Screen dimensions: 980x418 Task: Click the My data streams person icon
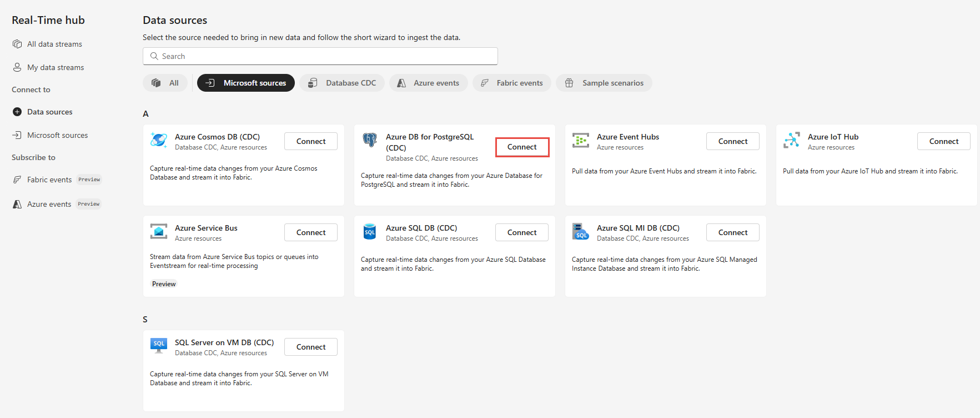tap(17, 67)
